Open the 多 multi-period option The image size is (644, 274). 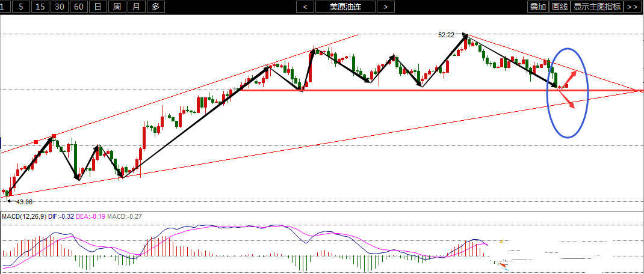(156, 7)
